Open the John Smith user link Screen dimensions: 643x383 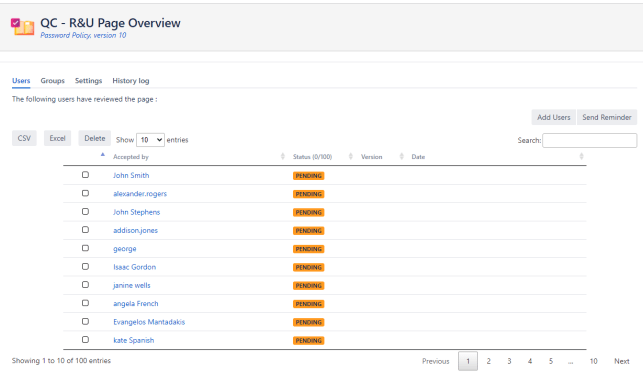[x=131, y=176]
